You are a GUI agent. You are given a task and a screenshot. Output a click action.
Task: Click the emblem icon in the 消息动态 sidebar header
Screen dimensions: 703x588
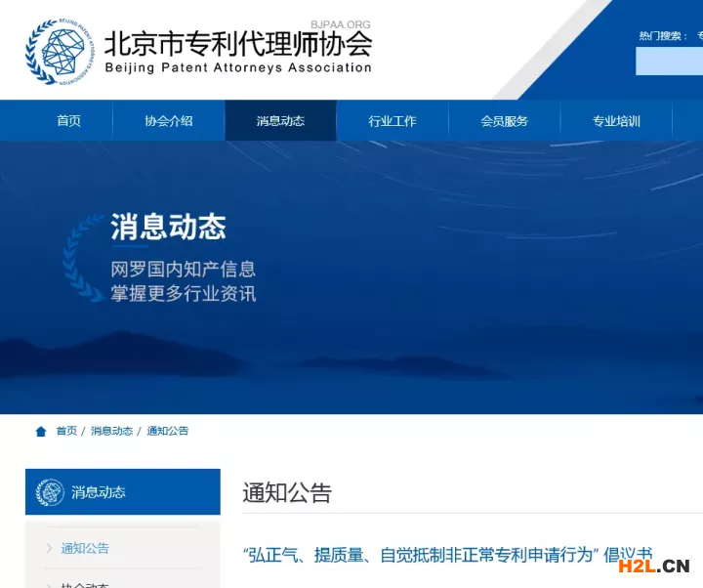(50, 492)
